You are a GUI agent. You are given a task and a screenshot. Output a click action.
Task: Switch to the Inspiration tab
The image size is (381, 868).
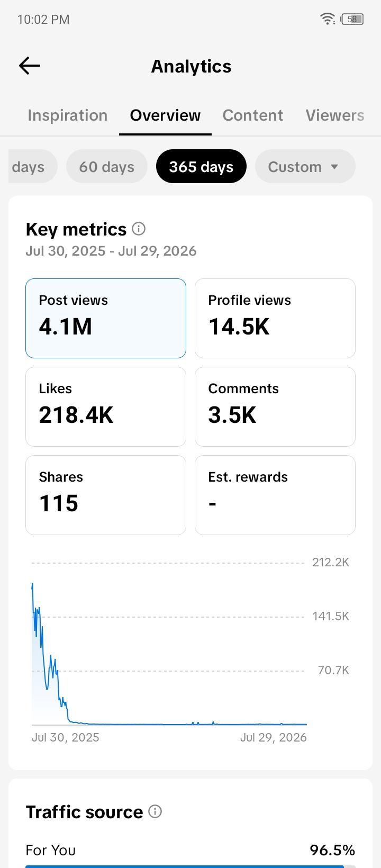pos(68,115)
